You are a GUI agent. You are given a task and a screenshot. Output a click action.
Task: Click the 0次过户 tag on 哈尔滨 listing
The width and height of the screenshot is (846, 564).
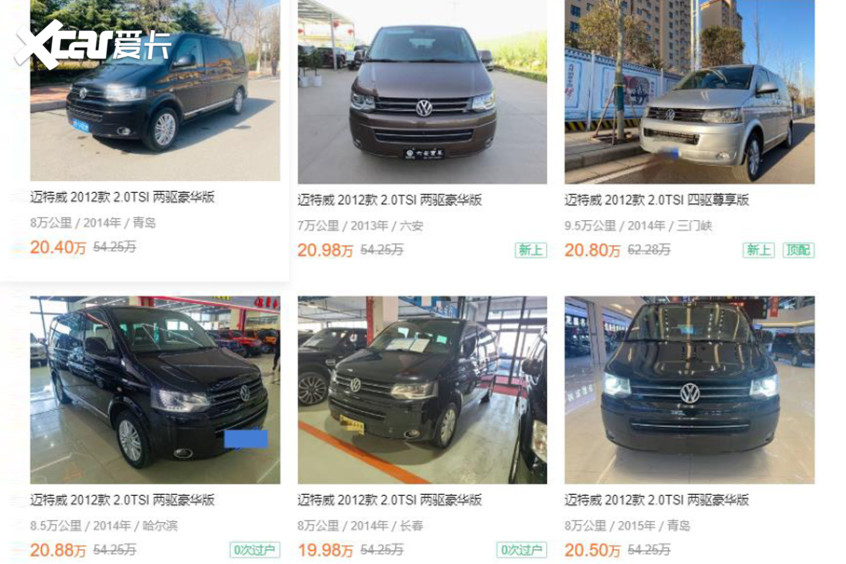coord(255,550)
